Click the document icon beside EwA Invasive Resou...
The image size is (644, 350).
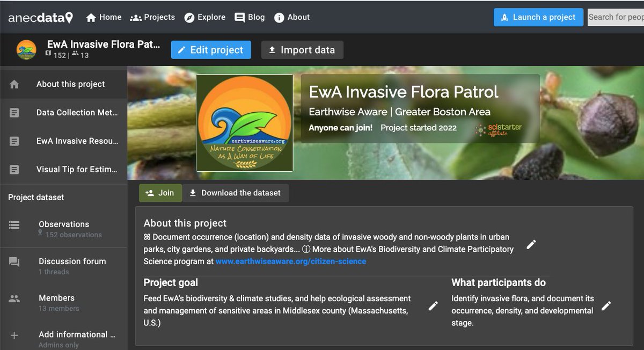[14, 141]
